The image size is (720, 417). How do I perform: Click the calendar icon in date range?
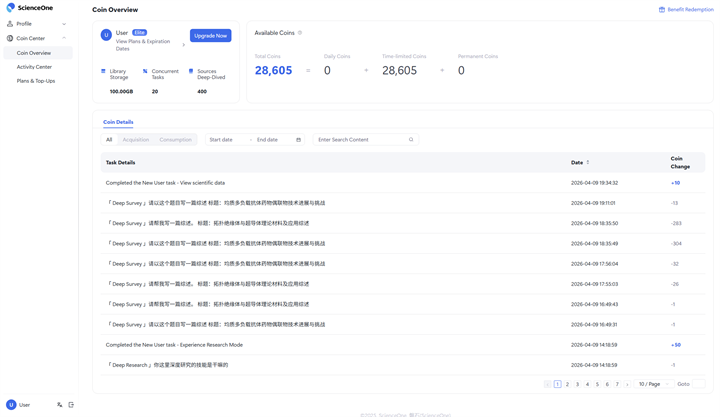pos(298,140)
